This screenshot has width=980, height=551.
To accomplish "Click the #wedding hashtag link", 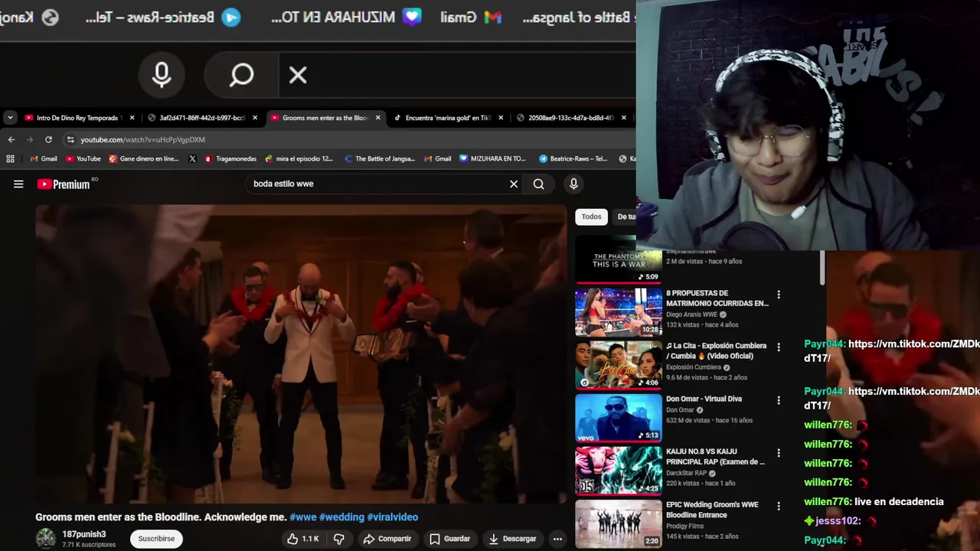I will (341, 517).
